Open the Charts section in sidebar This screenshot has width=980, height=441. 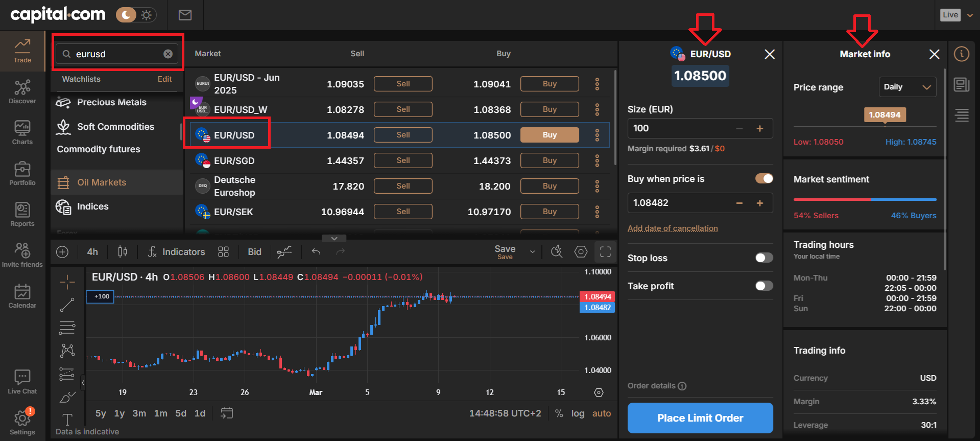tap(22, 133)
